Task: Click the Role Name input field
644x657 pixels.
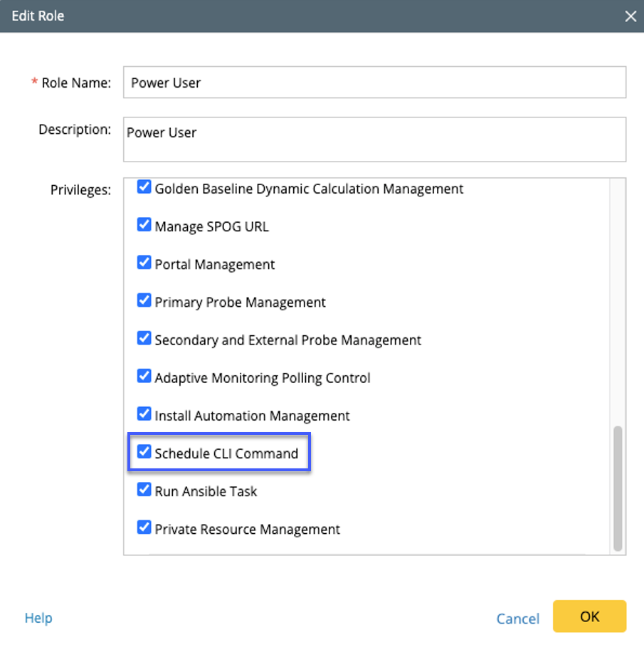Action: 374,82
